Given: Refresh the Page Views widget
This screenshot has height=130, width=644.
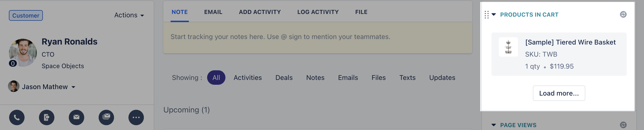Looking at the screenshot, I should (623, 125).
